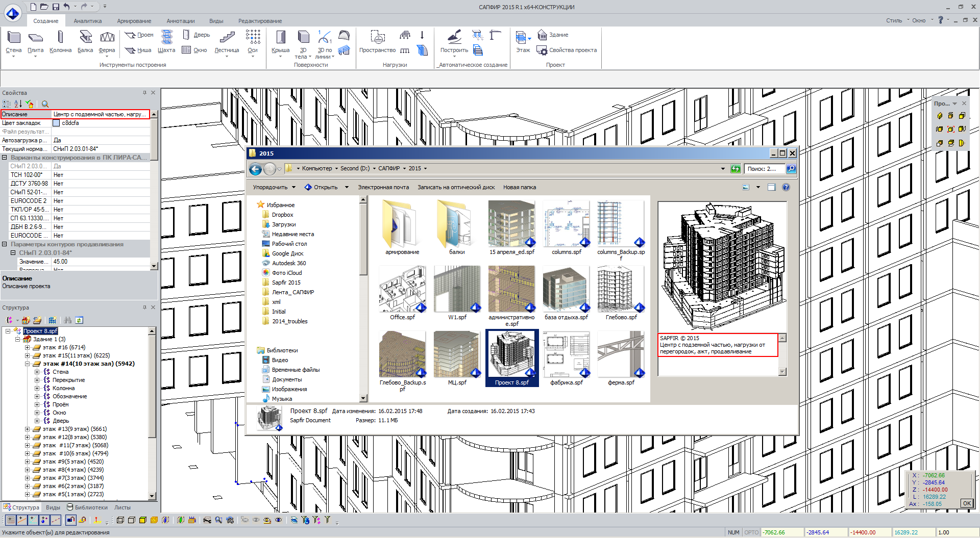Toggle the grid snap button in bottom toolbar
Screen dimensions: 980x538
click(11, 520)
